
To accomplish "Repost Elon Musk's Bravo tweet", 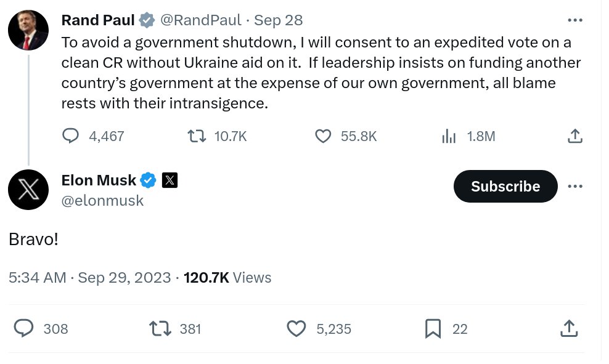I will coord(161,329).
